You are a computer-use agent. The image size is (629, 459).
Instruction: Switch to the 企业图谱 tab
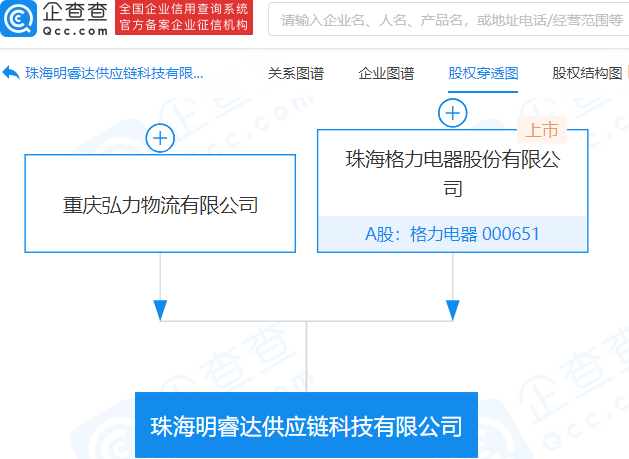[386, 73]
